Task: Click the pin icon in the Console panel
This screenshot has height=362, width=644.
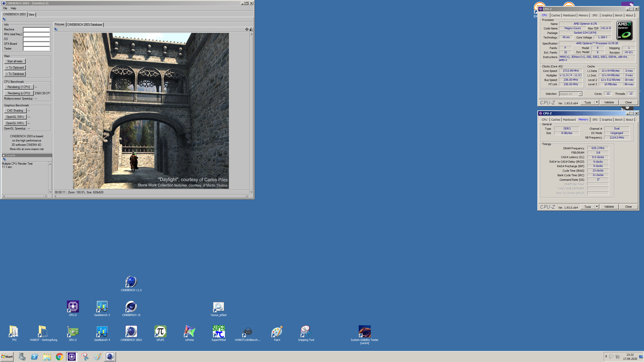Action: 4,159
